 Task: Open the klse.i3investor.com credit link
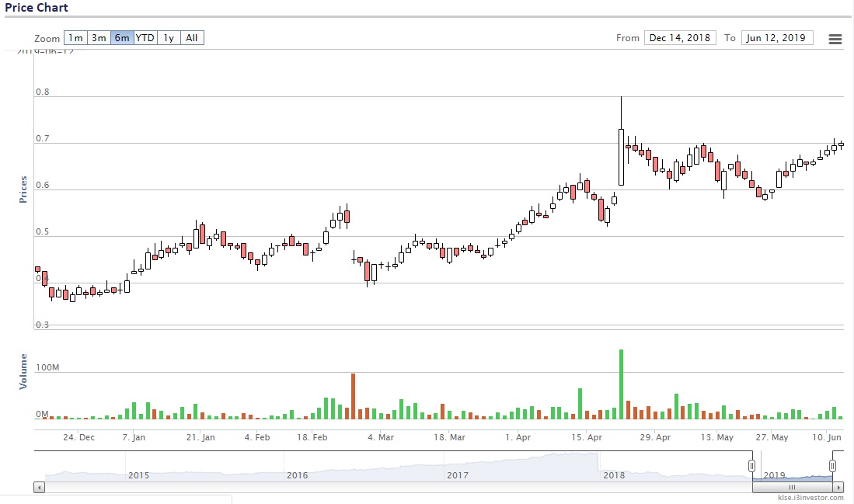point(810,498)
